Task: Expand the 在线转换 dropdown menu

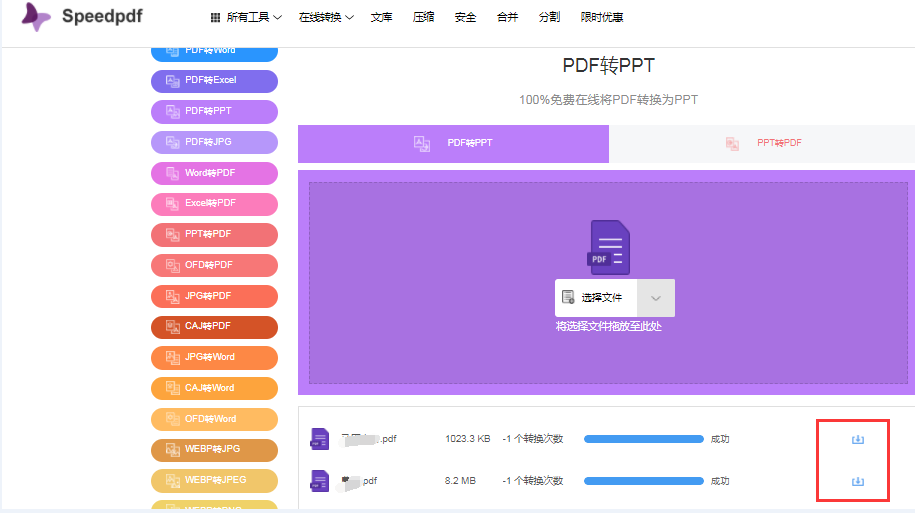Action: coord(326,17)
